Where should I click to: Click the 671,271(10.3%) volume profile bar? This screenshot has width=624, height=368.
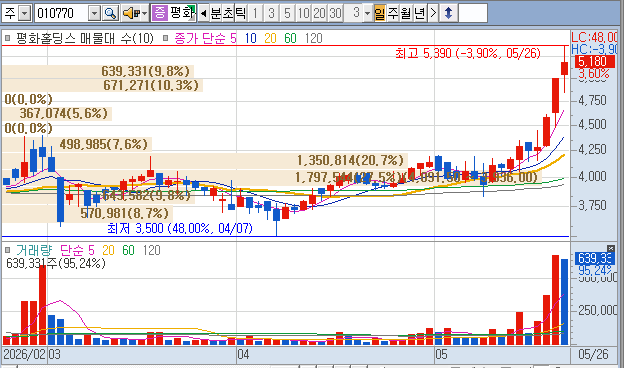(x=102, y=85)
